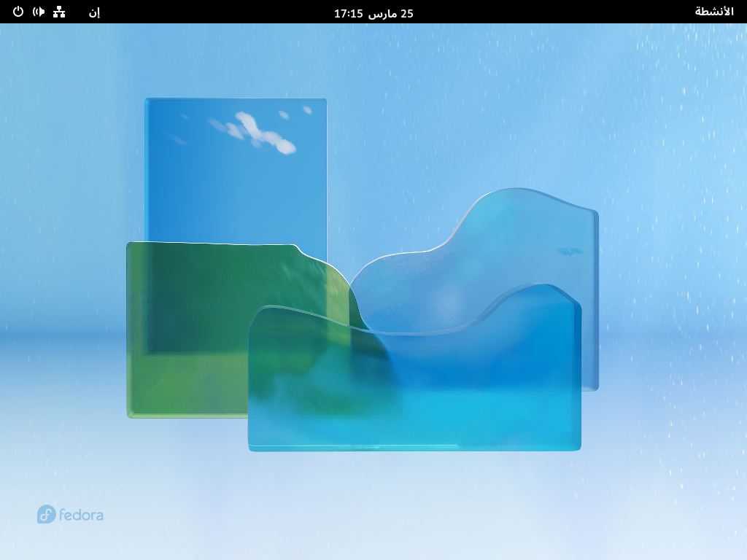747x560 pixels.
Task: Open the Activities overview (الأنشطة)
Action: (713, 12)
